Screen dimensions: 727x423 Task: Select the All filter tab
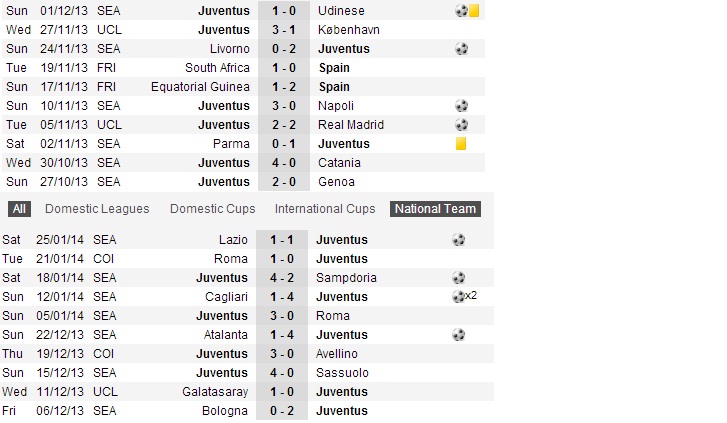[19, 209]
